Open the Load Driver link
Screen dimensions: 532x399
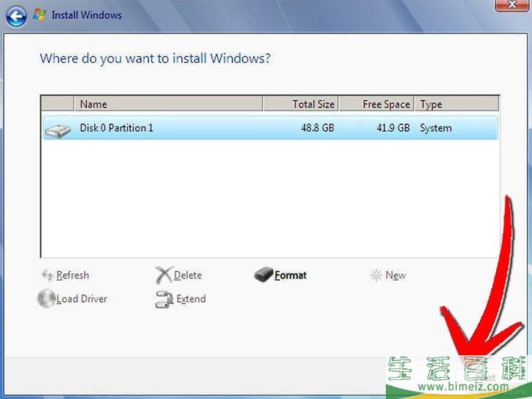82,299
